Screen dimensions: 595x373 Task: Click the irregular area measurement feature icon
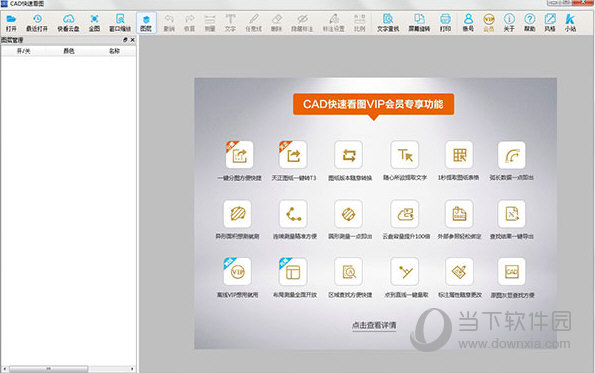click(238, 214)
